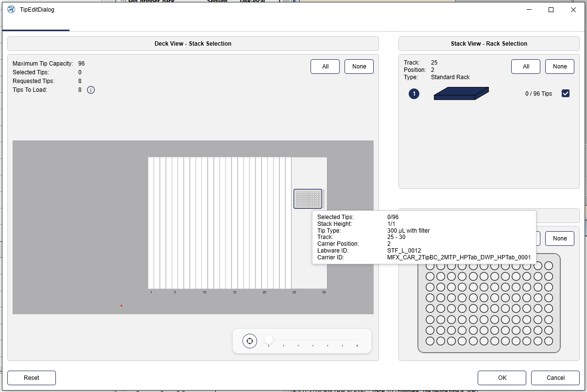This screenshot has width=587, height=392.
Task: Click None in Stack View rack selection
Action: 560,67
